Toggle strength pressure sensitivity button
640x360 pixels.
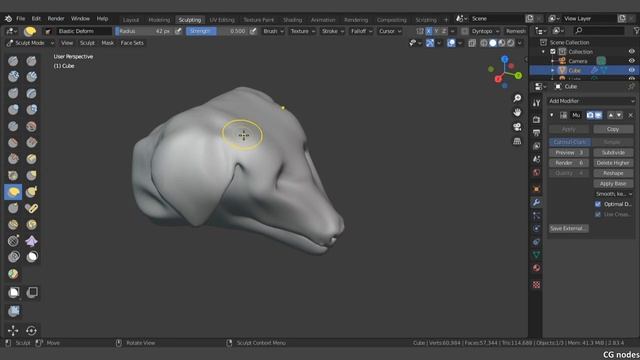[253, 31]
